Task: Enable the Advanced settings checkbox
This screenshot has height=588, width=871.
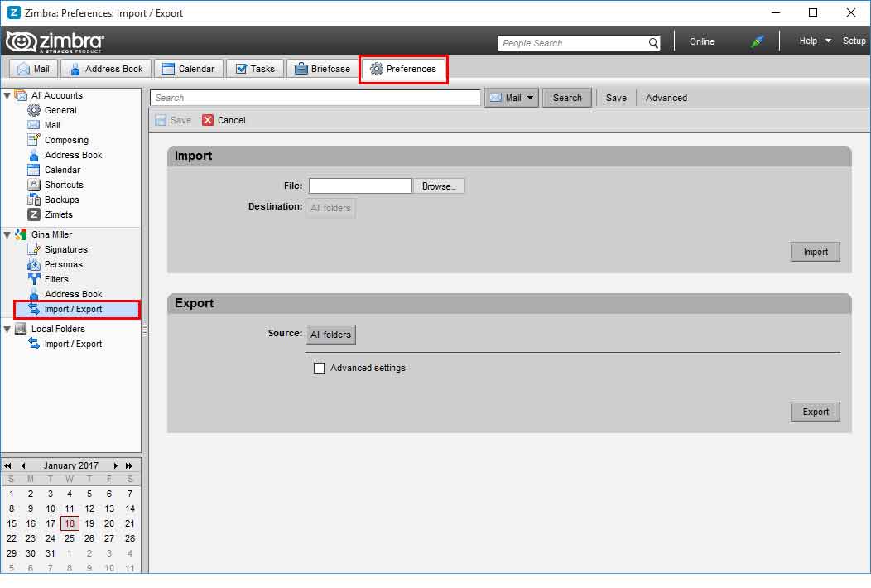Action: [319, 368]
